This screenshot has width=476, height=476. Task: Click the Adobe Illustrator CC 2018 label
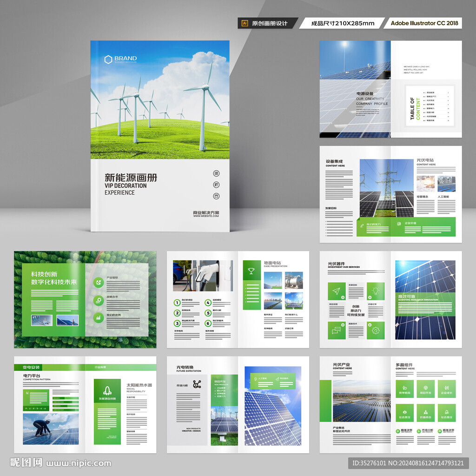[x=424, y=23]
